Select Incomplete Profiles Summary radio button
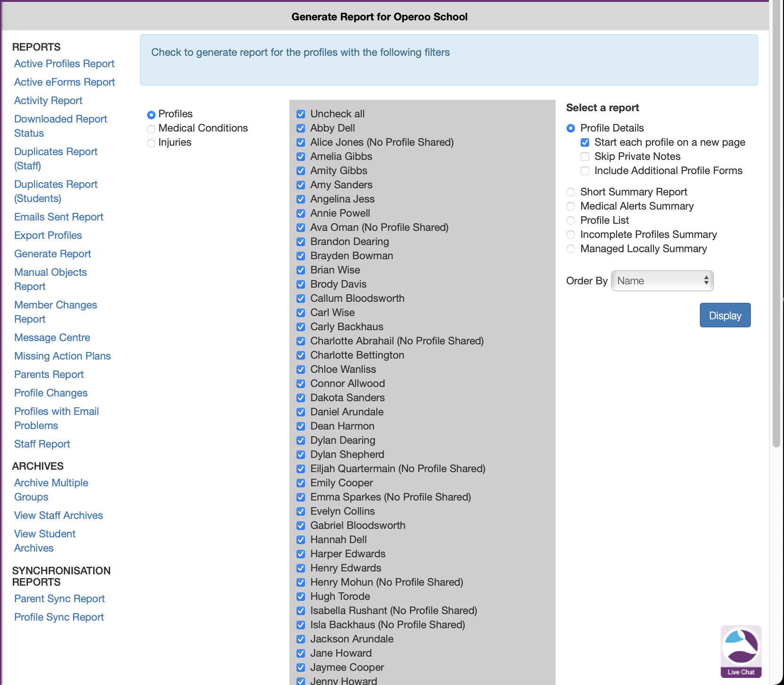This screenshot has height=685, width=784. pyautogui.click(x=571, y=235)
